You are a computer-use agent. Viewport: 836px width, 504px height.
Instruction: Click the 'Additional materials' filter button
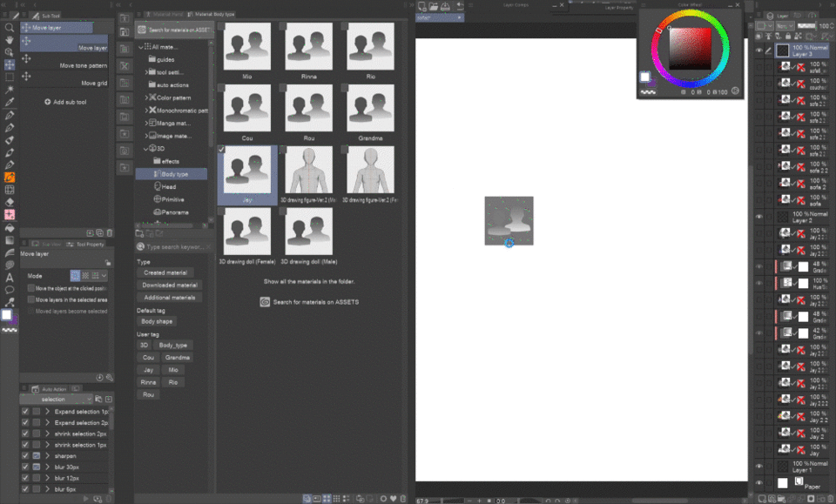click(170, 298)
